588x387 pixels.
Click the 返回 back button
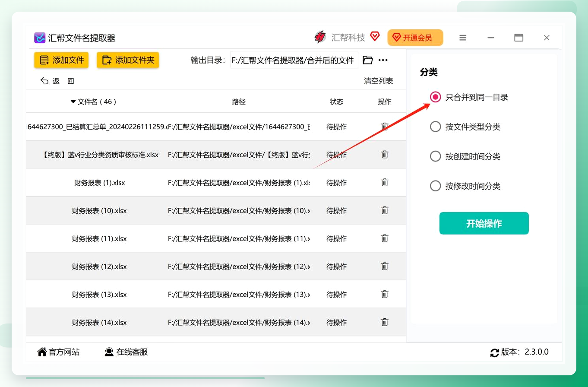point(57,81)
